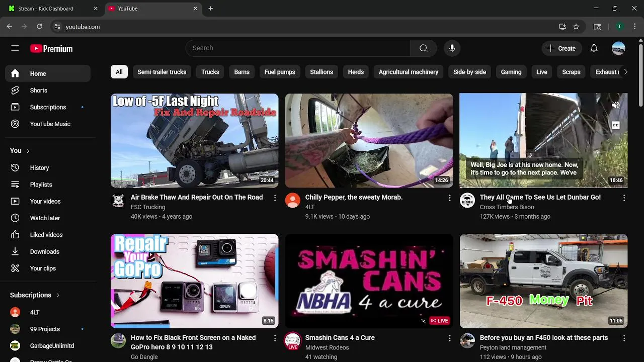Expand the Subscriptions section header

35,295
